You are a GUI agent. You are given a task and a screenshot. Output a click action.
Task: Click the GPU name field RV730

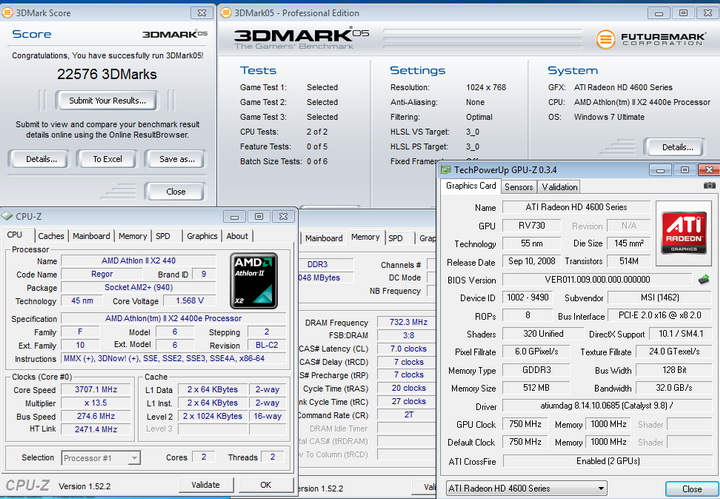coord(532,225)
